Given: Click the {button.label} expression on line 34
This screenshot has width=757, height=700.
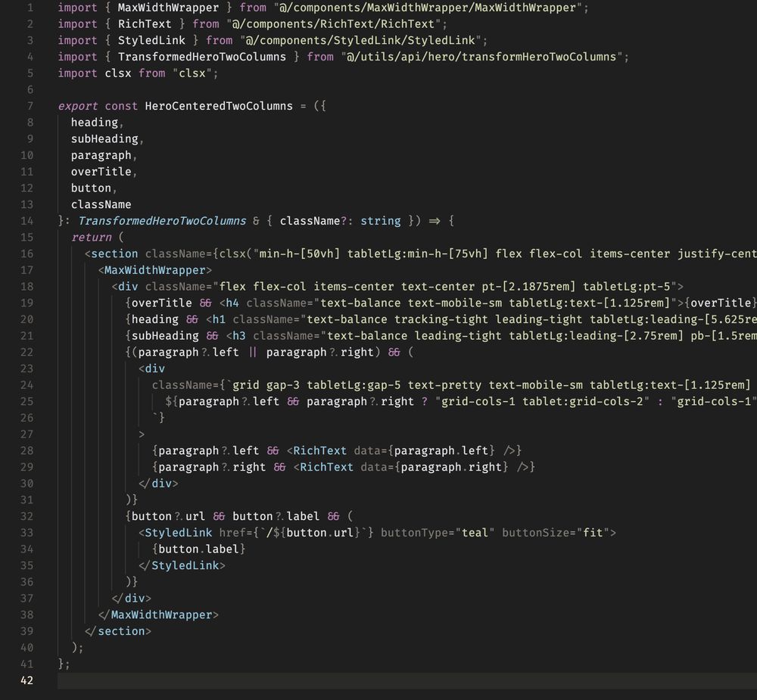Looking at the screenshot, I should [x=198, y=549].
